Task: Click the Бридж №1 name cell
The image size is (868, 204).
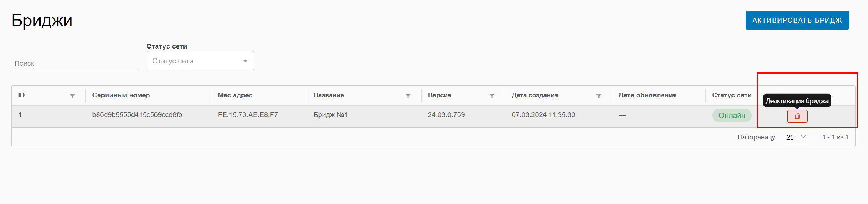Action: (x=330, y=115)
